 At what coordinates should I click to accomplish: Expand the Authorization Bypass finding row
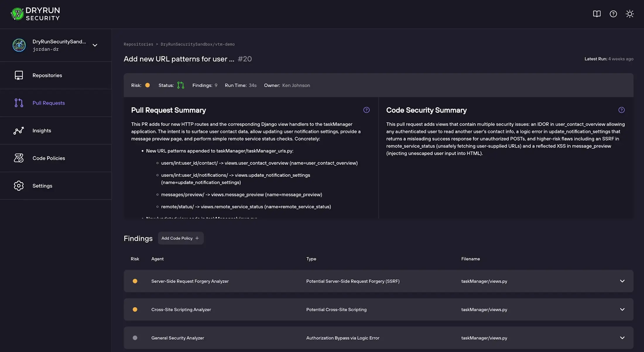pyautogui.click(x=622, y=338)
